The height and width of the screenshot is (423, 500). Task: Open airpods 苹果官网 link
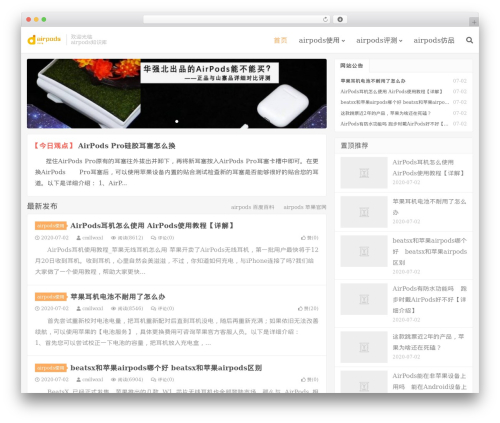coord(305,207)
